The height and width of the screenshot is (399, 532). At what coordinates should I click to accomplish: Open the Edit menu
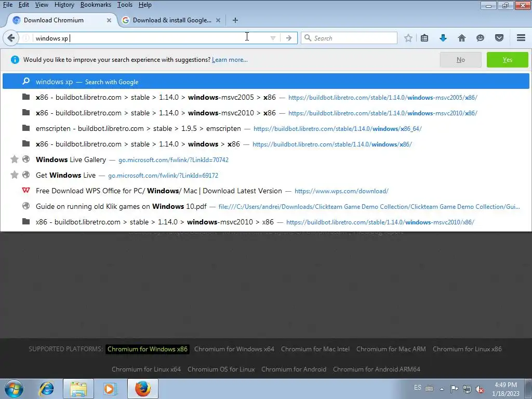[x=24, y=5]
